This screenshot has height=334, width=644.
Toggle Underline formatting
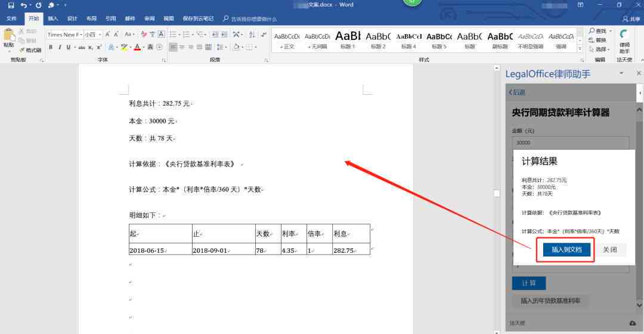(69, 47)
